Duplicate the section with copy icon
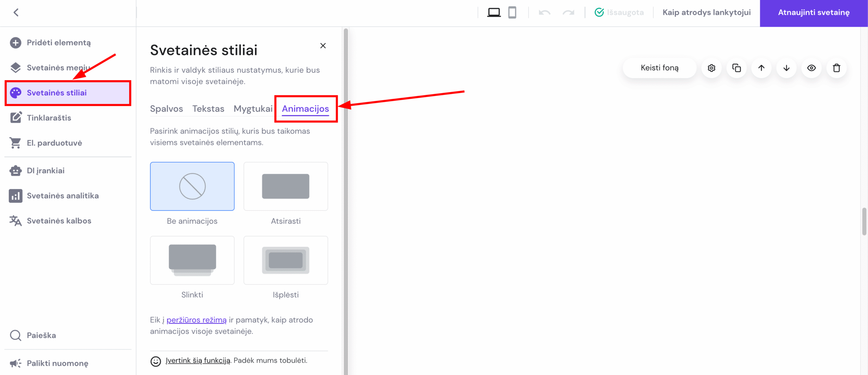This screenshot has height=375, width=868. pos(736,68)
